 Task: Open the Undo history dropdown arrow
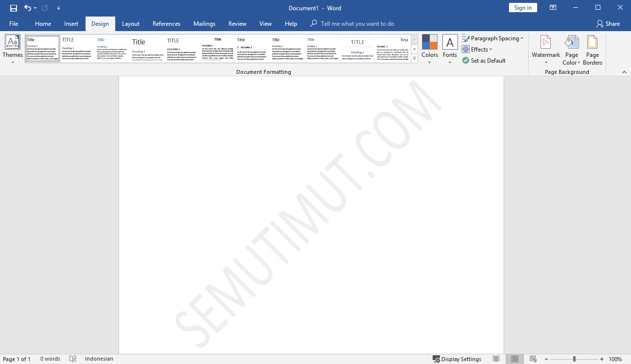click(35, 8)
